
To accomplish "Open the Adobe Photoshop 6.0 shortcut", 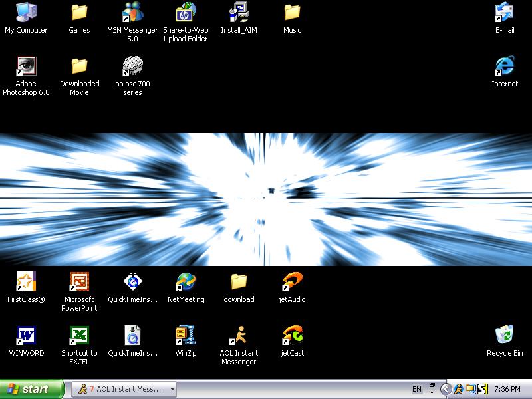I will 26,67.
